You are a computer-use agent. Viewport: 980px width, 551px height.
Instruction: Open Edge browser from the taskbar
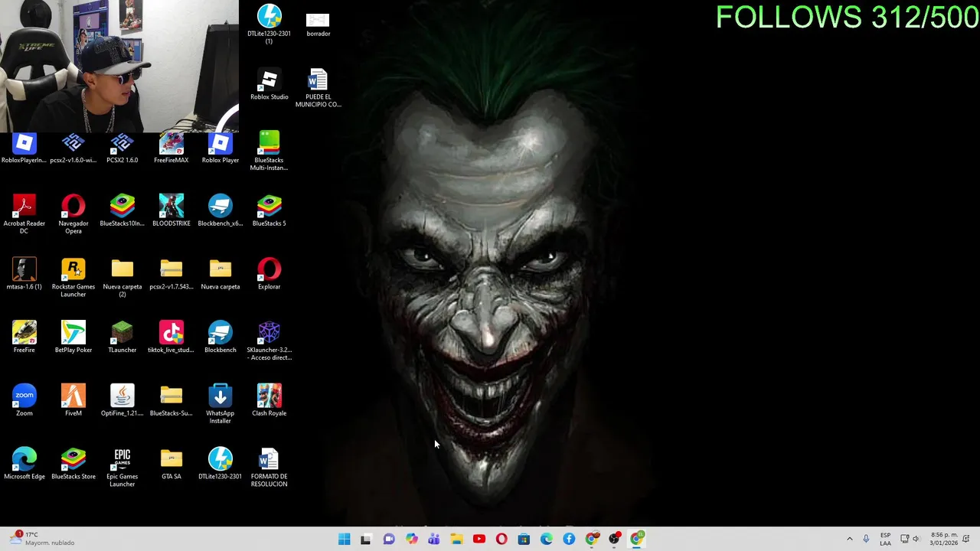(x=547, y=539)
